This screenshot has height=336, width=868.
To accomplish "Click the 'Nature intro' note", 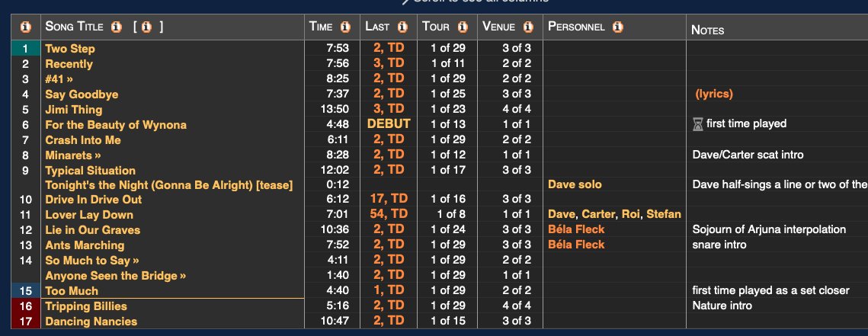I will [x=722, y=306].
